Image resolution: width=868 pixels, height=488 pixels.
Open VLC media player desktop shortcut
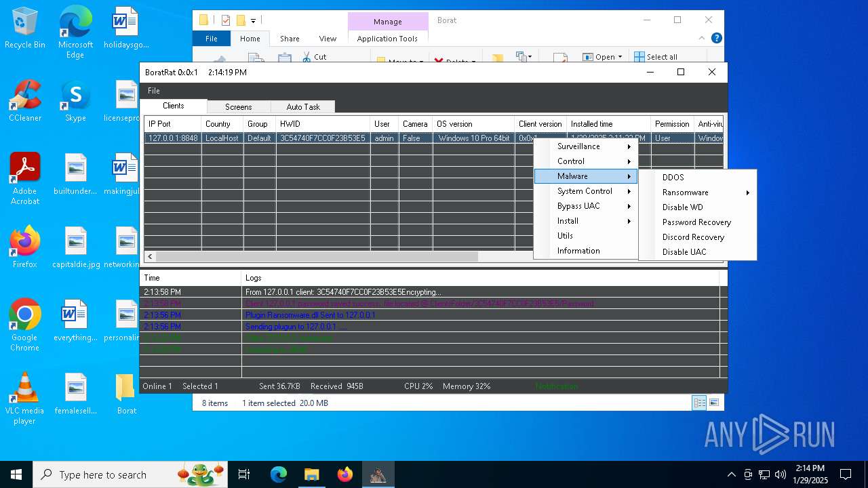tap(25, 399)
